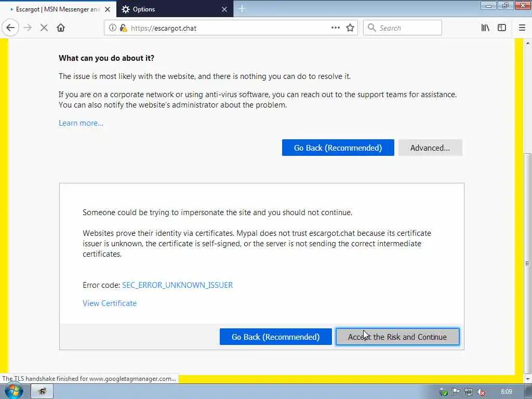Click the muted volume tray icon
Screen dimensions: 532x399
481,392
